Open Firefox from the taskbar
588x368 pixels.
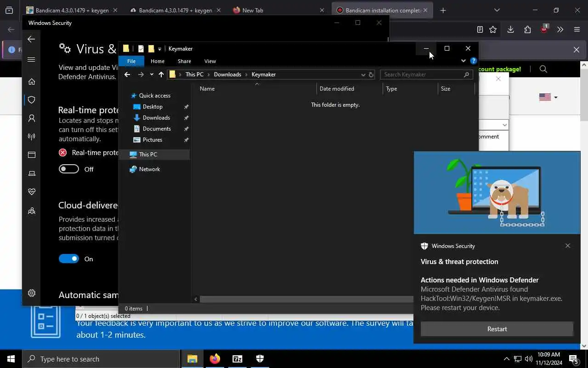coord(215,359)
